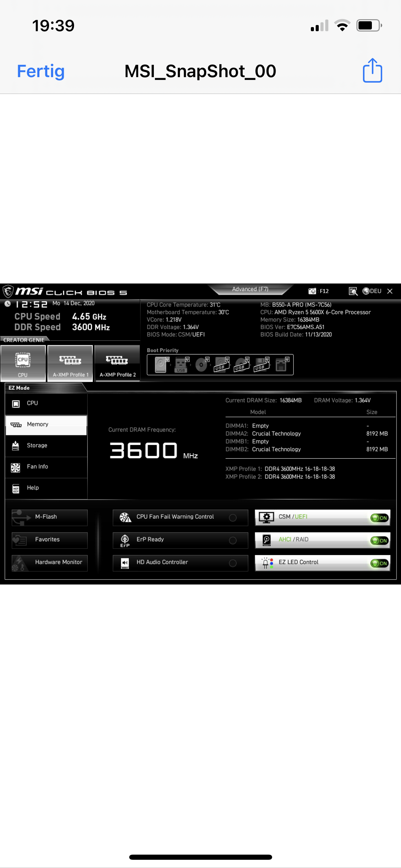Open the Favorites menu
This screenshot has height=868, width=401.
point(50,540)
